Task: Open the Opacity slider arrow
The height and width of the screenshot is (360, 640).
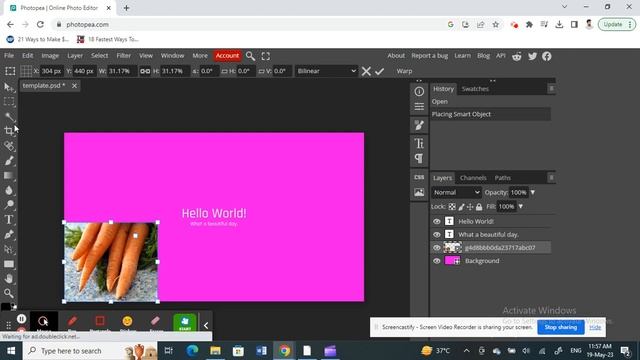Action: tap(533, 192)
